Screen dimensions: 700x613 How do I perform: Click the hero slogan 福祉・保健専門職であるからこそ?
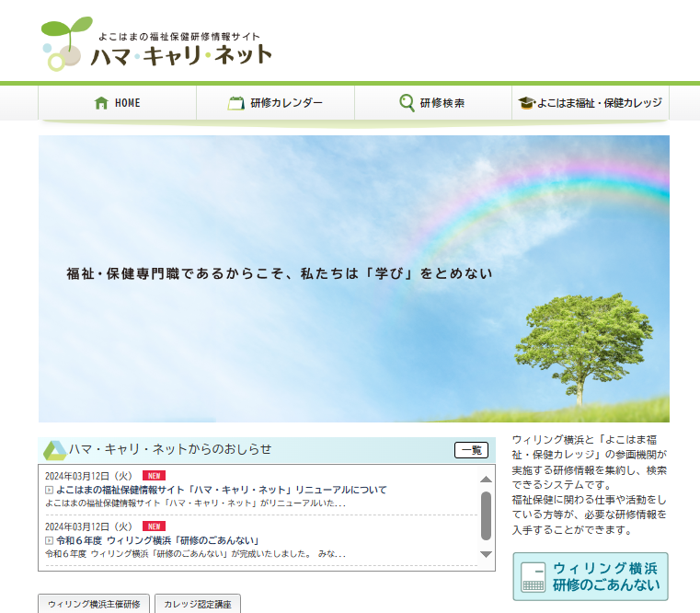[x=280, y=273]
